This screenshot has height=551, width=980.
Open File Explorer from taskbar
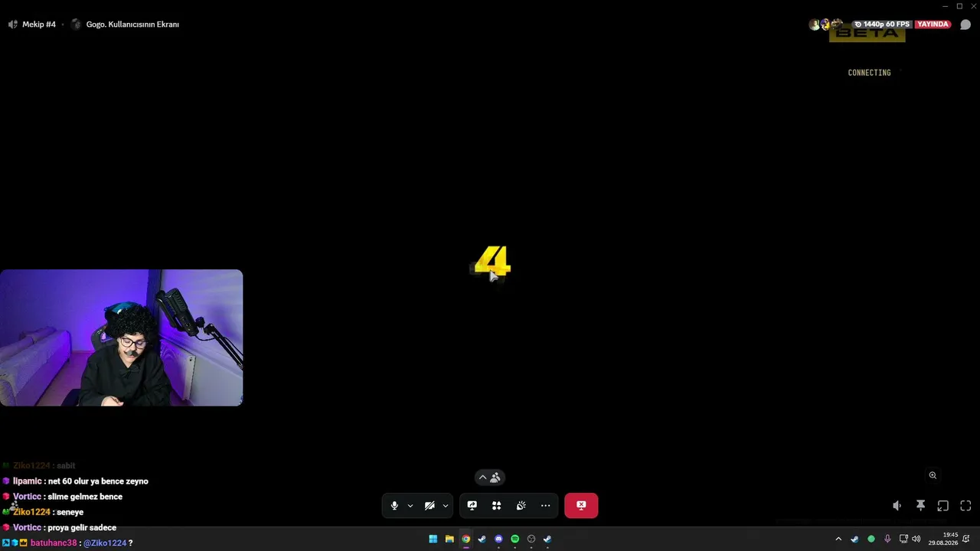pyautogui.click(x=449, y=540)
